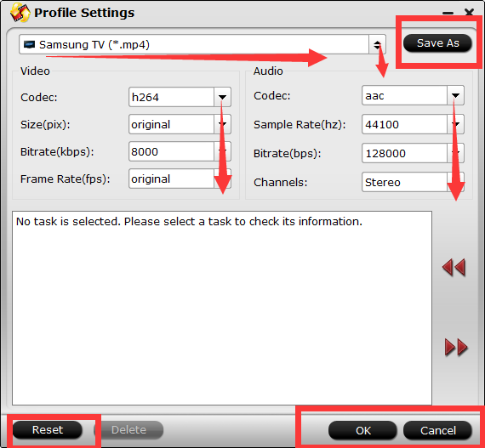Click the Frame Rate original field
This screenshot has width=485, height=448.
(171, 179)
